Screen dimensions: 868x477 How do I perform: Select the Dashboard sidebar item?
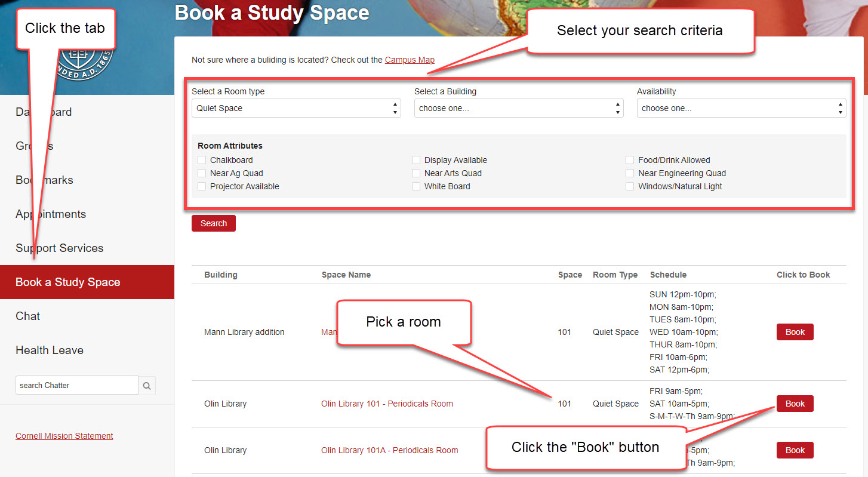pyautogui.click(x=44, y=112)
